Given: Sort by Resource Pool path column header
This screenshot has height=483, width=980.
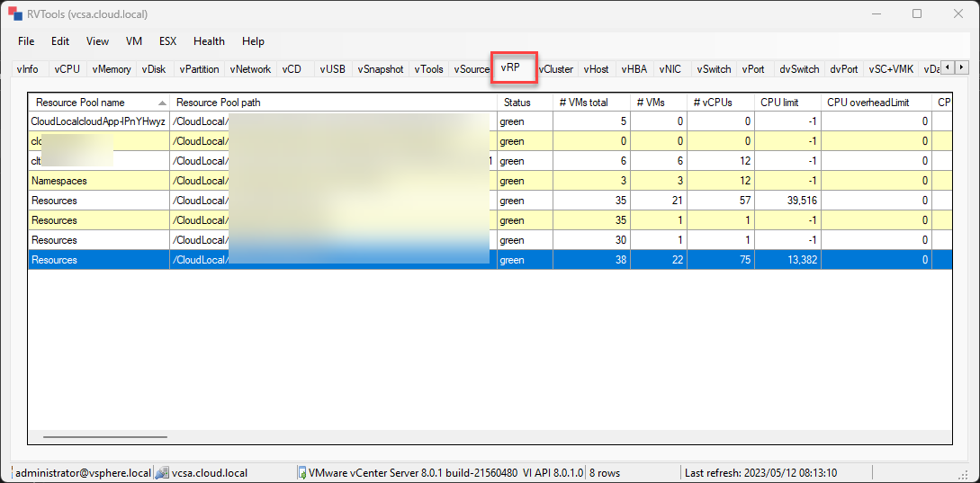Looking at the screenshot, I should [333, 103].
